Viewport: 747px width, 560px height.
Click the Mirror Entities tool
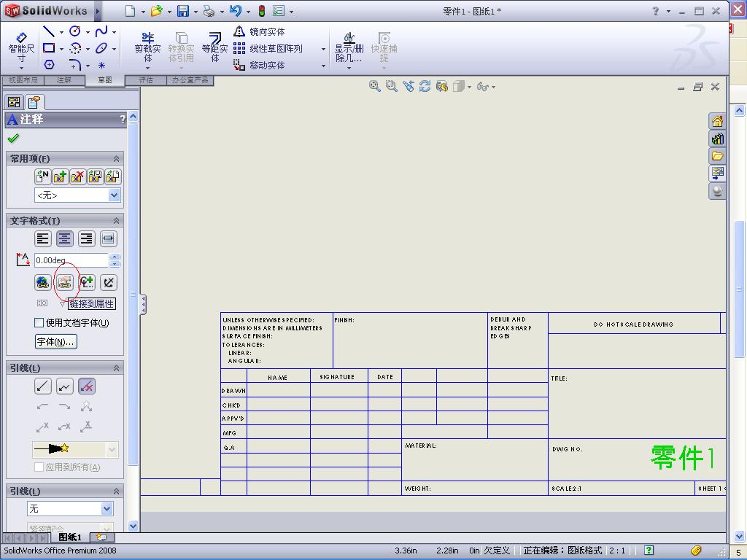tap(259, 31)
